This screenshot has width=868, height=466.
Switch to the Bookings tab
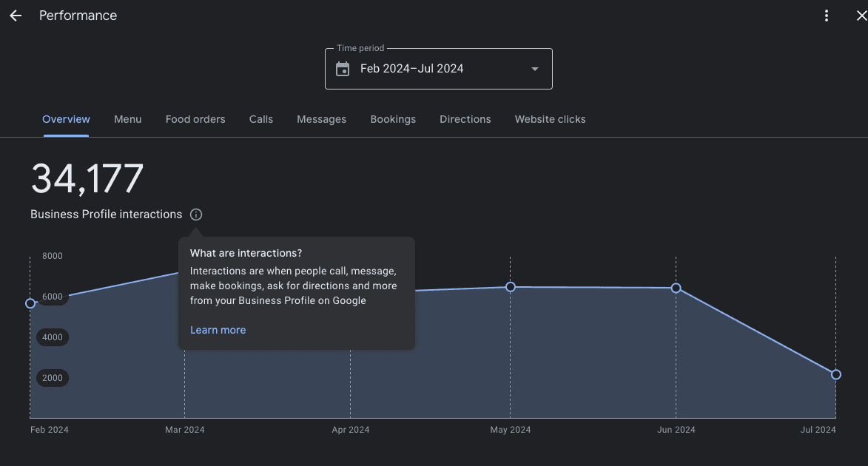(393, 119)
